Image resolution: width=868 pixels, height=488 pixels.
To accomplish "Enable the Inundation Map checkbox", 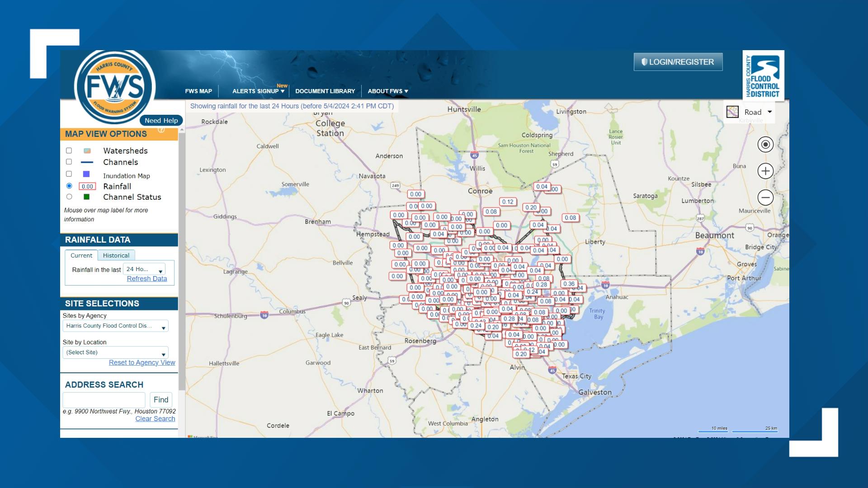I will [x=69, y=174].
